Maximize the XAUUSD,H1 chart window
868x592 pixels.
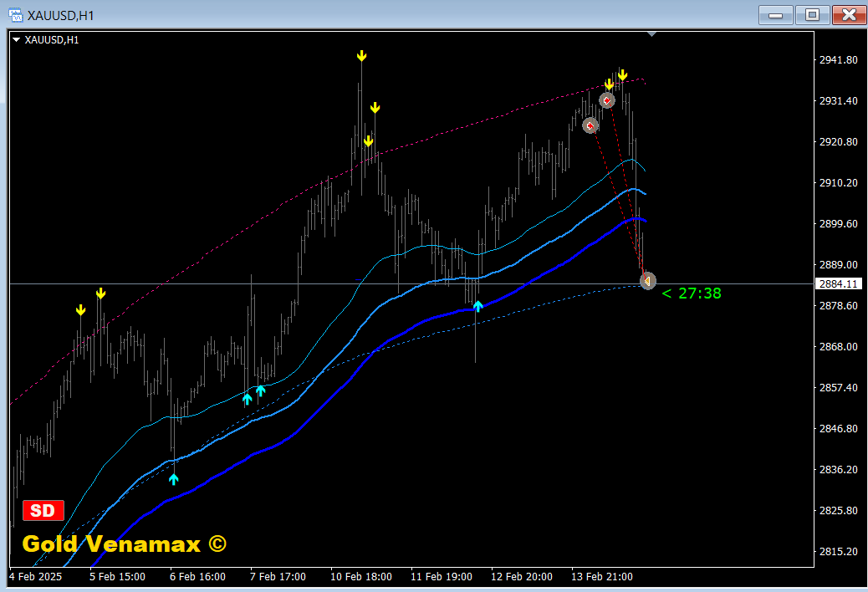(x=812, y=15)
